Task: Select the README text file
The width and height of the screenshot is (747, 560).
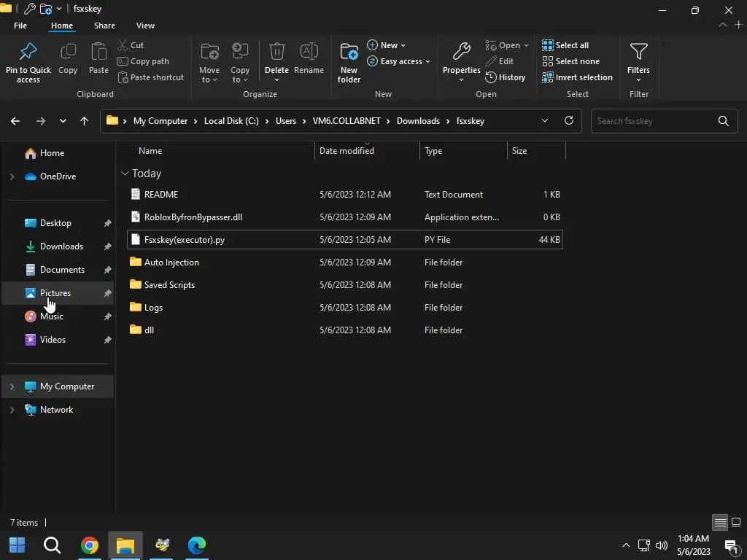Action: (345, 194)
